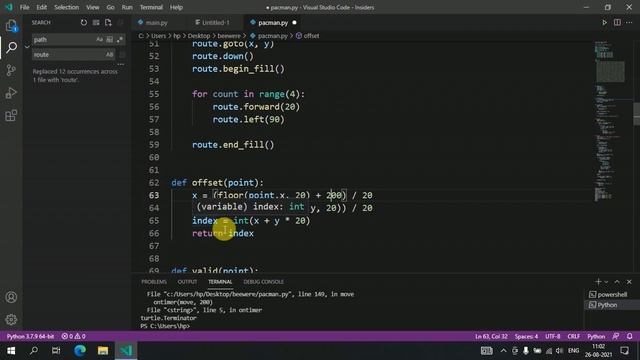Collapse the replace field chevron

point(27,47)
